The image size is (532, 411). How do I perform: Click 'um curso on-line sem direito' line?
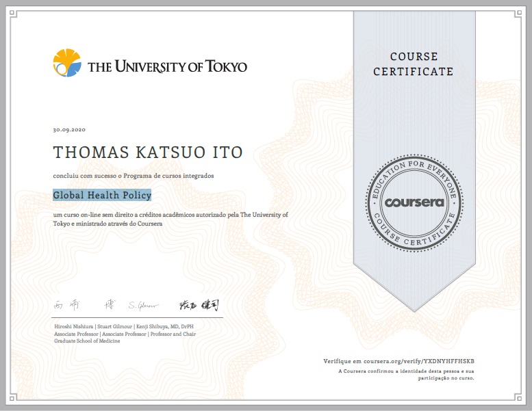point(170,215)
